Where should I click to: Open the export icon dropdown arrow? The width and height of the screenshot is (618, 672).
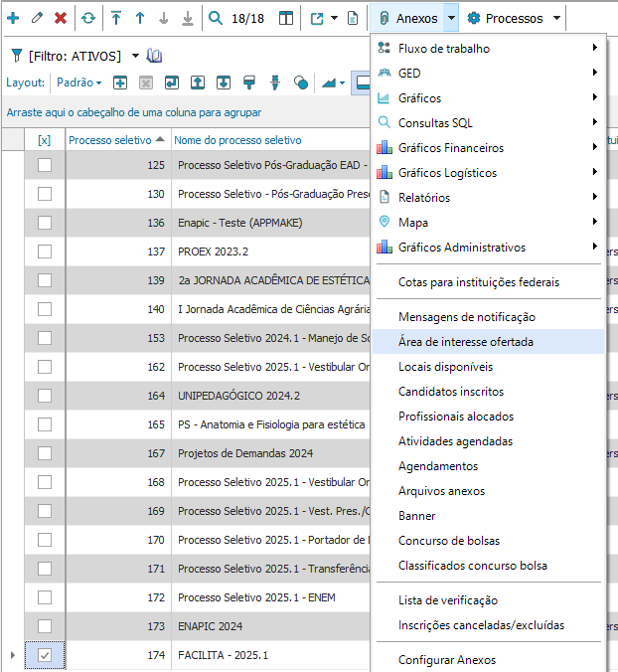(335, 18)
